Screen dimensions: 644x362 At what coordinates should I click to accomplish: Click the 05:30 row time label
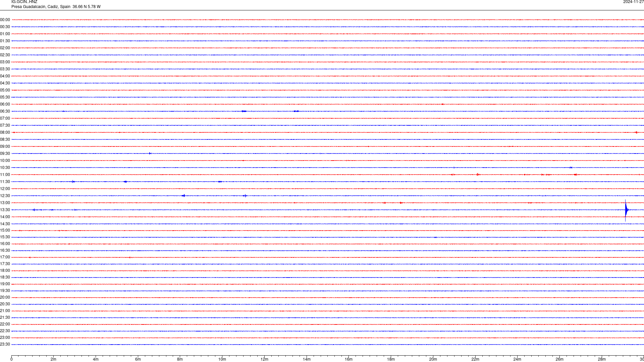coord(5,97)
